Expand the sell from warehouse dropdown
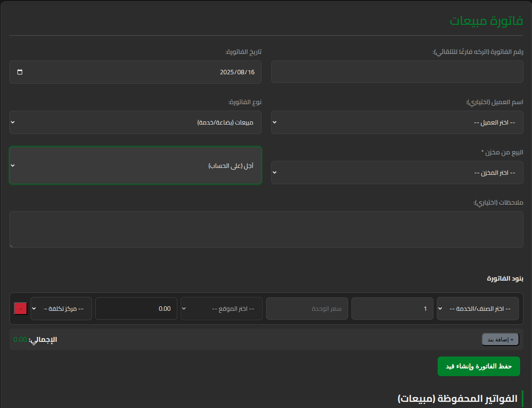Viewport: 532px width, 408px height. [397, 173]
